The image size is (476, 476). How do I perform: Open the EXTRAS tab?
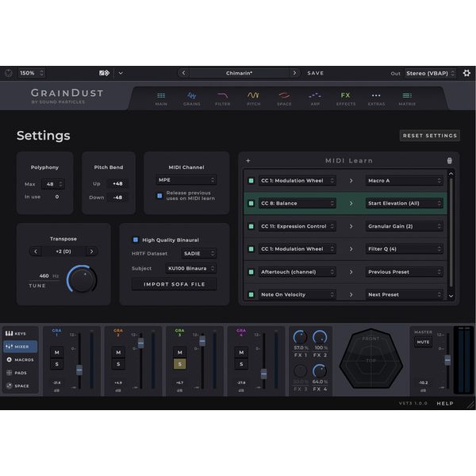376,99
